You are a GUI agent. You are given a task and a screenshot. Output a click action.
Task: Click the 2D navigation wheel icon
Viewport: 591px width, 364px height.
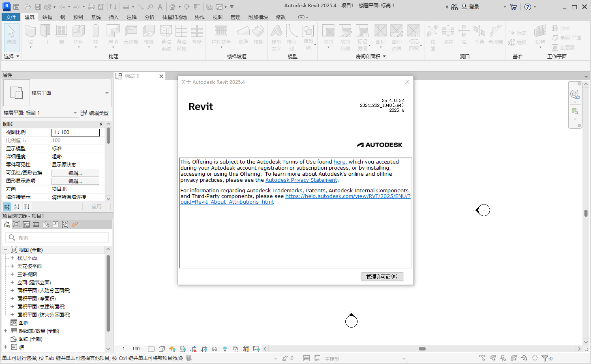click(575, 95)
